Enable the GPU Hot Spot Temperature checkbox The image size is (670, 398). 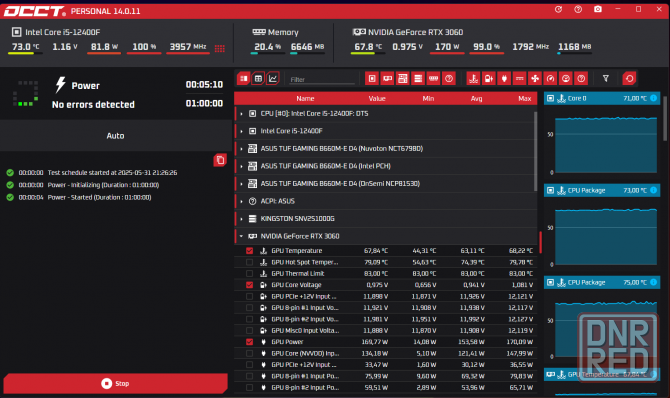pos(250,262)
